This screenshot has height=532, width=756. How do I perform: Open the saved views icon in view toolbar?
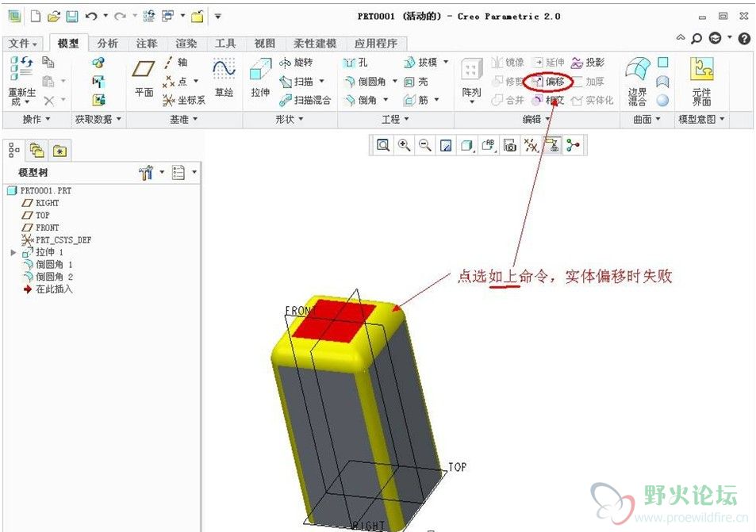pos(488,145)
